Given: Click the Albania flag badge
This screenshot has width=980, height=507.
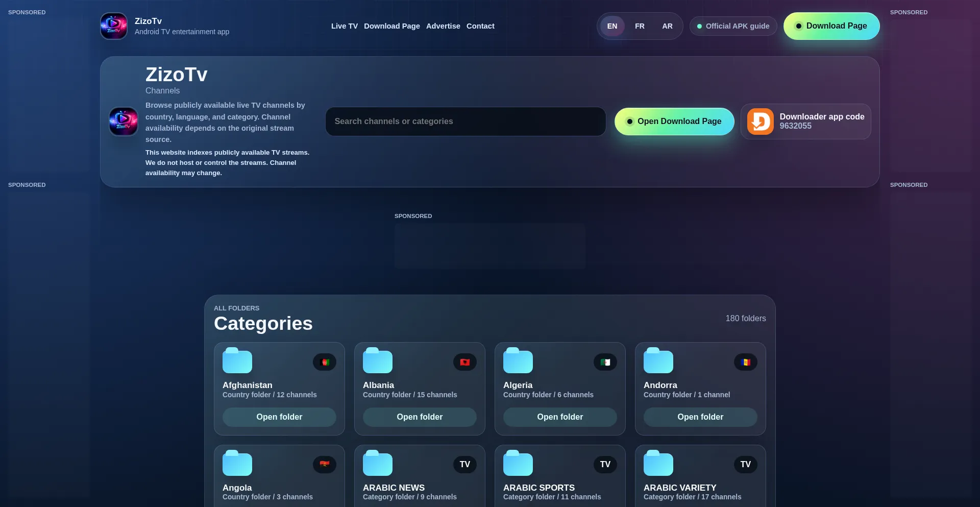Looking at the screenshot, I should point(465,362).
